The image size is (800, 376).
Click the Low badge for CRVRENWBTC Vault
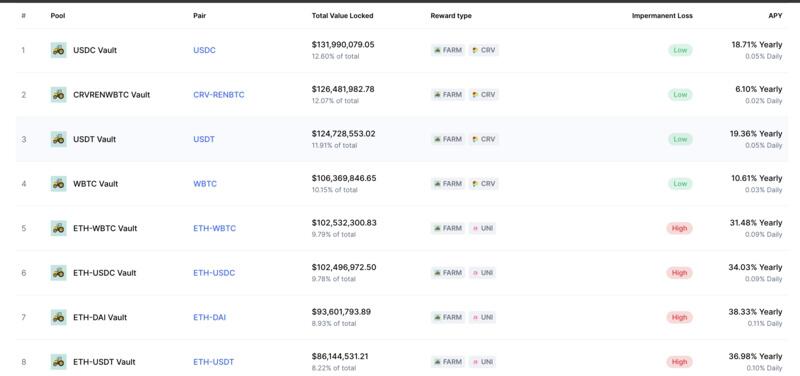[x=680, y=94]
